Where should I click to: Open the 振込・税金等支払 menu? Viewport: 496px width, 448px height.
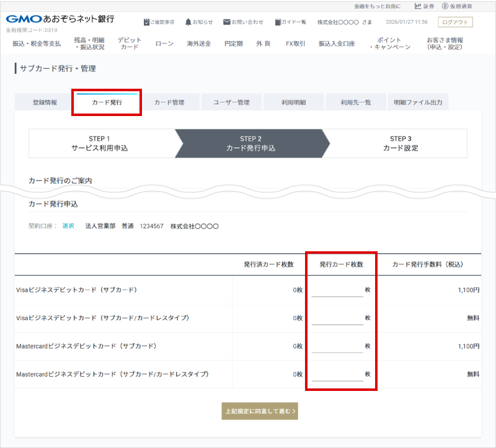(37, 44)
